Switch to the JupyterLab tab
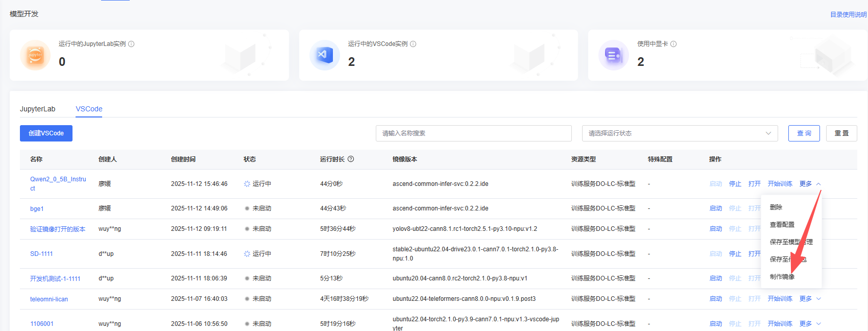Viewport: 868px width, 331px height. click(x=37, y=109)
